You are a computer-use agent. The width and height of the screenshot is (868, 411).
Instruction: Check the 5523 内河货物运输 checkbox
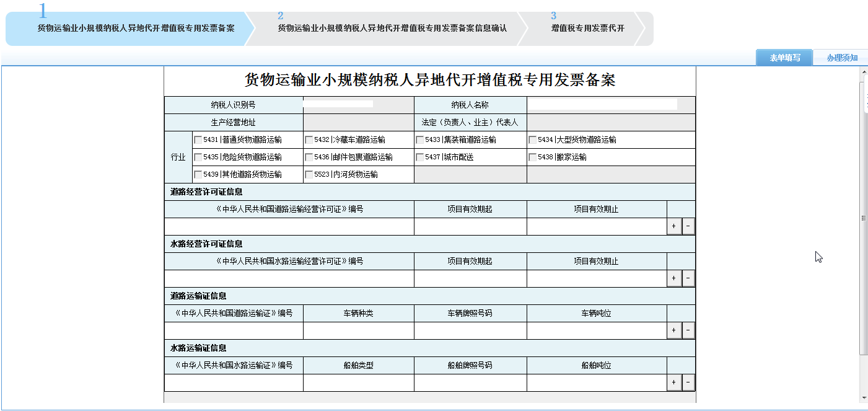[309, 174]
